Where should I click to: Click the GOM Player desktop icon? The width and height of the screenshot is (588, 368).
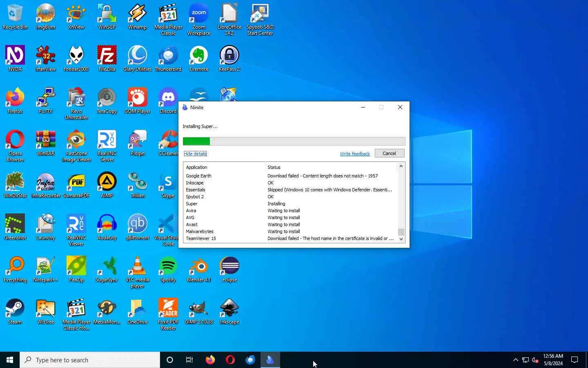tap(137, 101)
